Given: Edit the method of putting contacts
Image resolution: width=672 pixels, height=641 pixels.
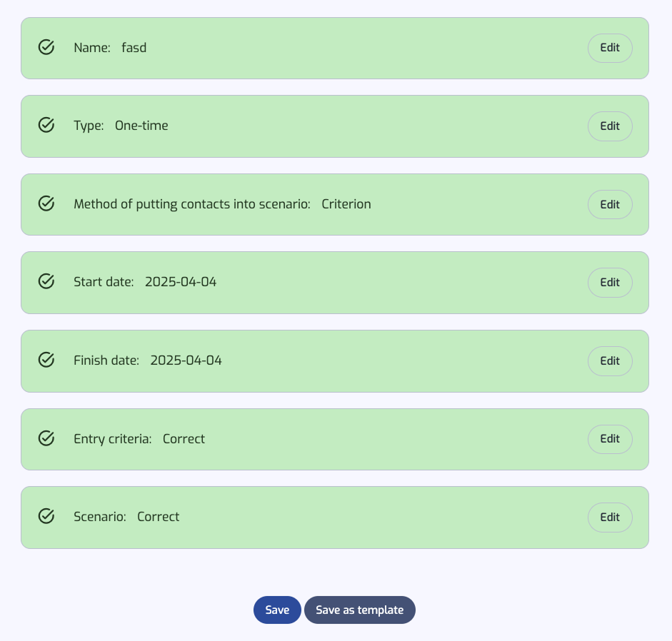Looking at the screenshot, I should (610, 204).
